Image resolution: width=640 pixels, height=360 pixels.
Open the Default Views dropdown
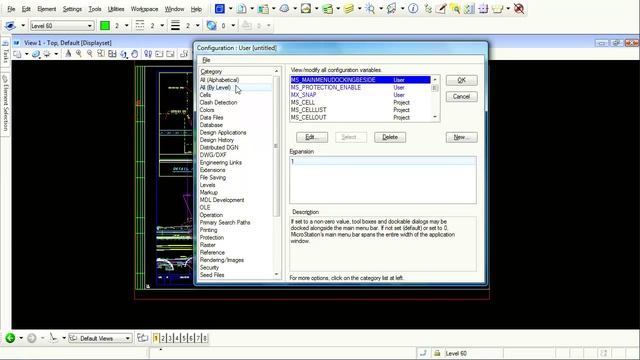(x=100, y=338)
